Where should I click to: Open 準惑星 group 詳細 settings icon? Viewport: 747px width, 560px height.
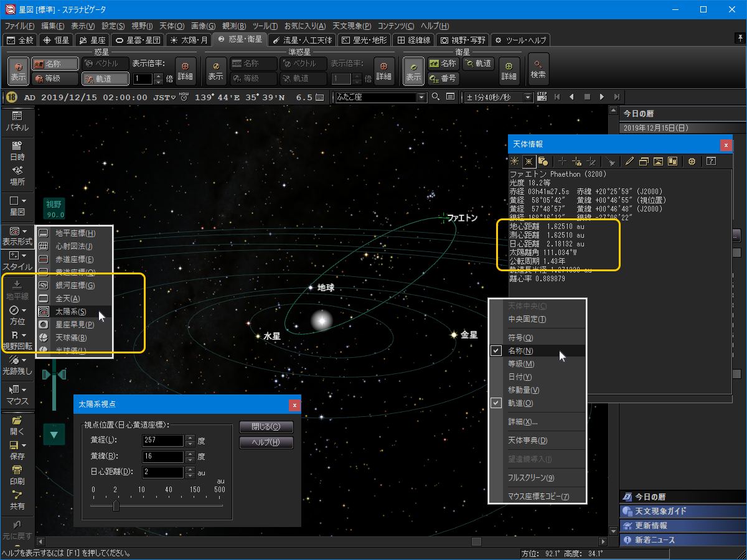coord(384,71)
